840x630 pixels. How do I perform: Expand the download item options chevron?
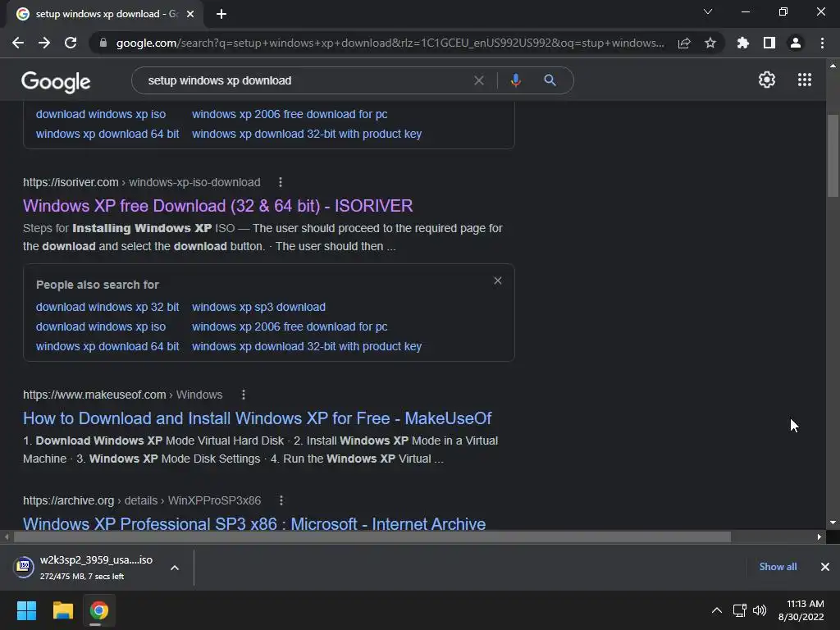tap(175, 568)
